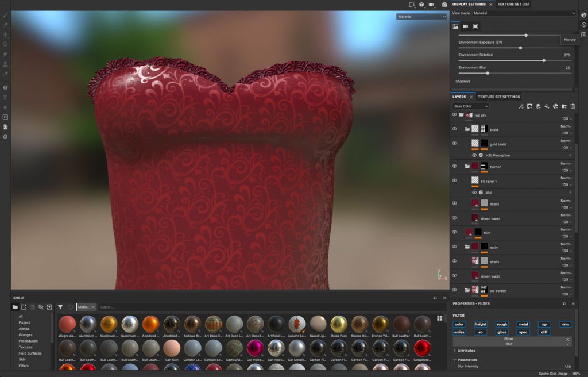Click the add layer icon in Layers toolbar
The height and width of the screenshot is (377, 588).
(x=538, y=106)
